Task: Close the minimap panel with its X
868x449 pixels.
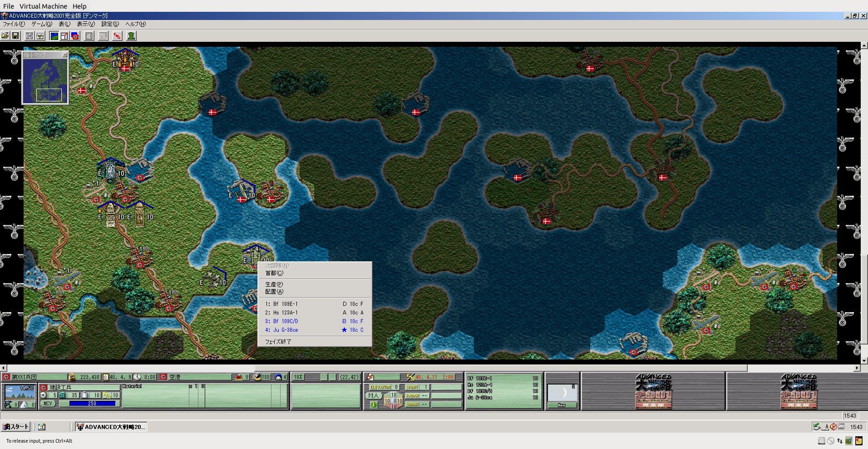Action: coord(64,55)
